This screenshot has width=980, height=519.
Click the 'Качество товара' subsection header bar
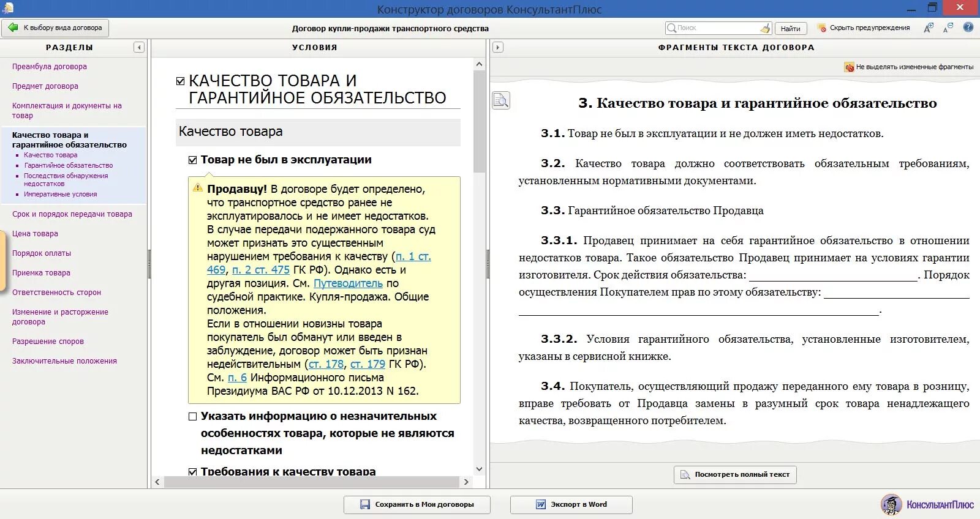click(x=318, y=132)
